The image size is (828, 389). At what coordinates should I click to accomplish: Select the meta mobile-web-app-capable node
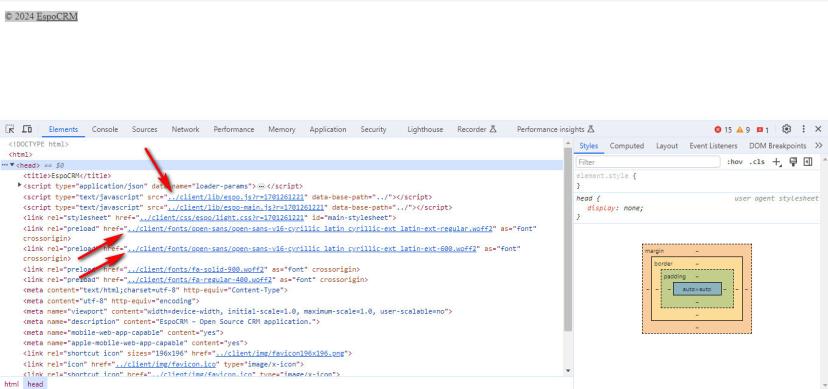click(x=123, y=333)
